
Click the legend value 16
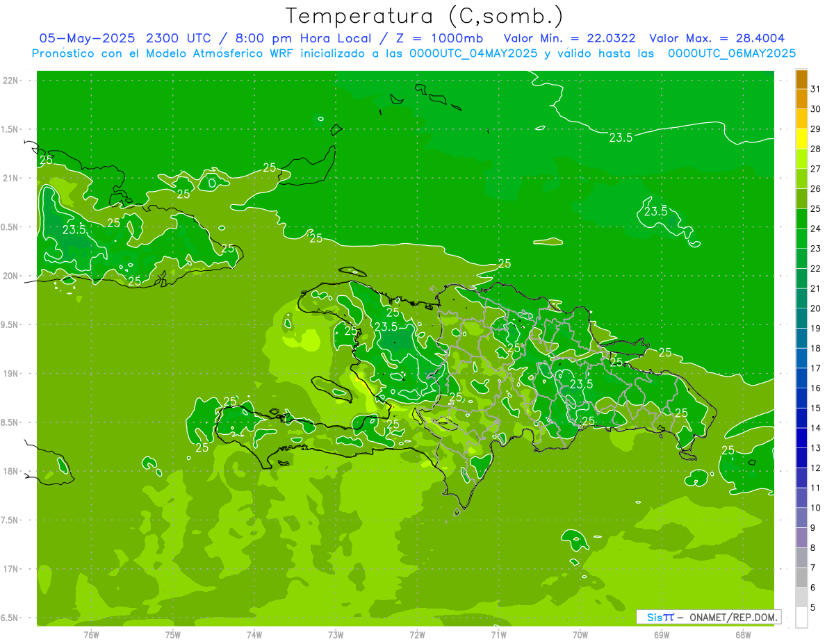[x=816, y=388]
